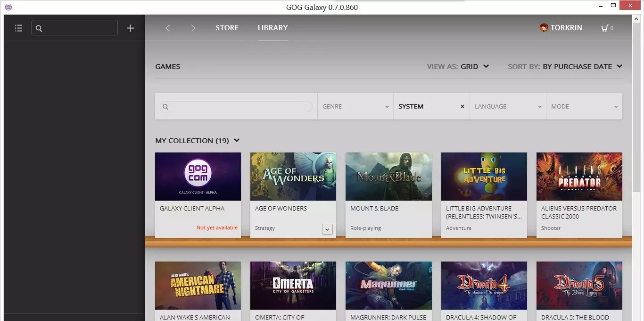
Task: Expand the MODE filter dropdown
Action: pyautogui.click(x=584, y=106)
